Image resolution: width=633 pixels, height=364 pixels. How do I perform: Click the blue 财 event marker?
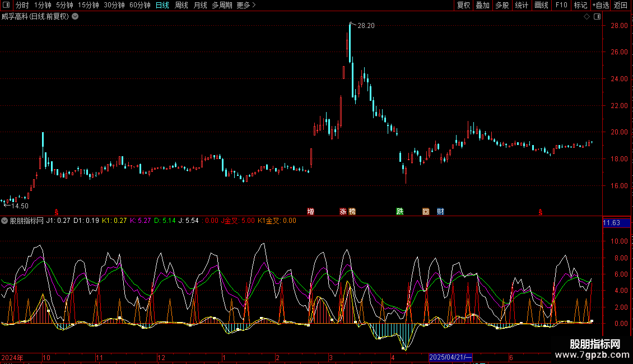441,212
